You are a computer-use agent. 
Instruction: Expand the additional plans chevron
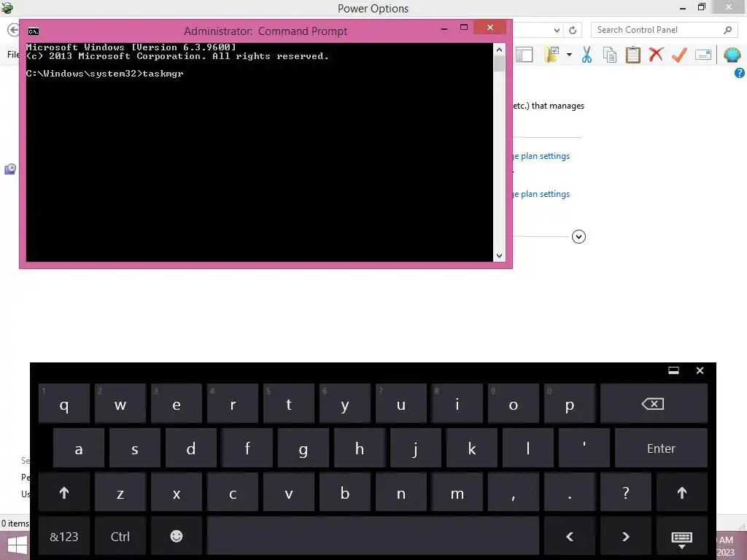pyautogui.click(x=578, y=237)
